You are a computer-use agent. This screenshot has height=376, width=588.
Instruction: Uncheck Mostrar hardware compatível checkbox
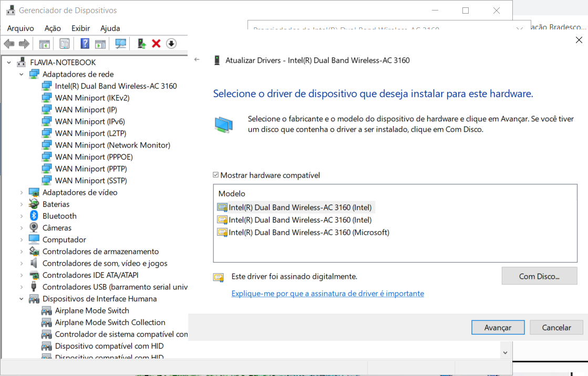pyautogui.click(x=215, y=175)
